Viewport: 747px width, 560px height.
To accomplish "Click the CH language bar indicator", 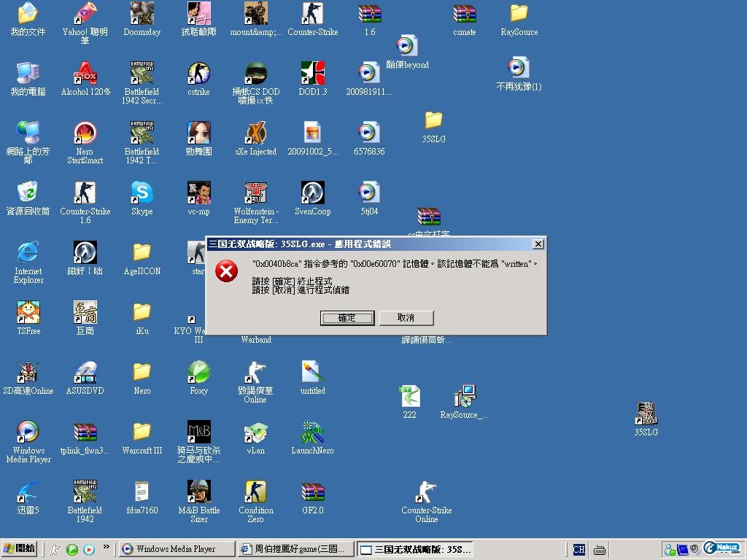I will click(578, 550).
